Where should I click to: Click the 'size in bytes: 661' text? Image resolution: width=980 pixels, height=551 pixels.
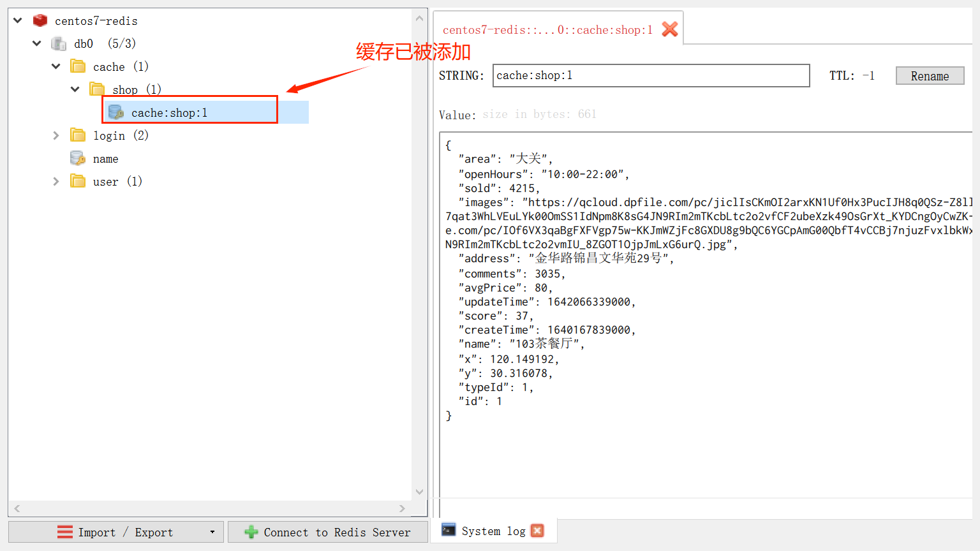(539, 114)
